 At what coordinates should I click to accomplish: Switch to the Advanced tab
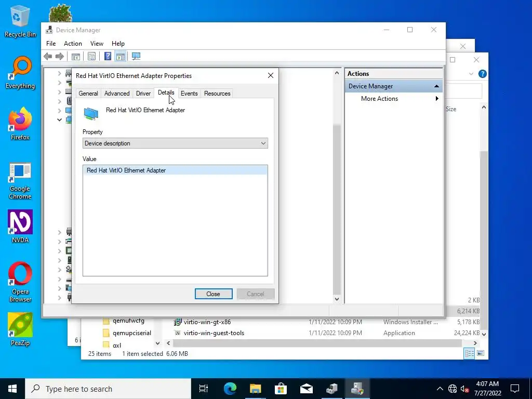(117, 94)
